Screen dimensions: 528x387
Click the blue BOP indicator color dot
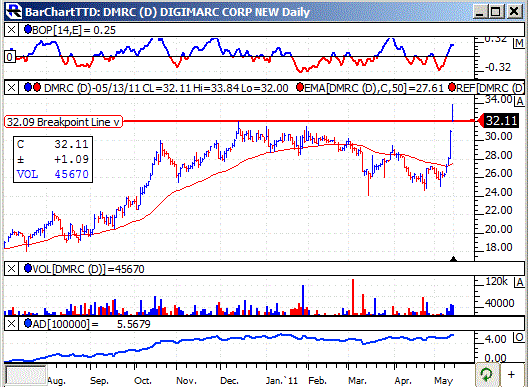click(x=28, y=30)
